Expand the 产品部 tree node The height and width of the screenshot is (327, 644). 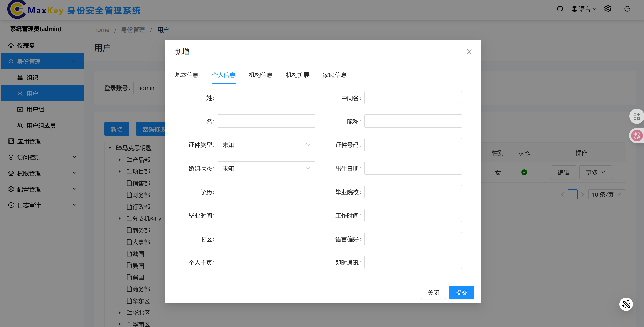click(119, 160)
